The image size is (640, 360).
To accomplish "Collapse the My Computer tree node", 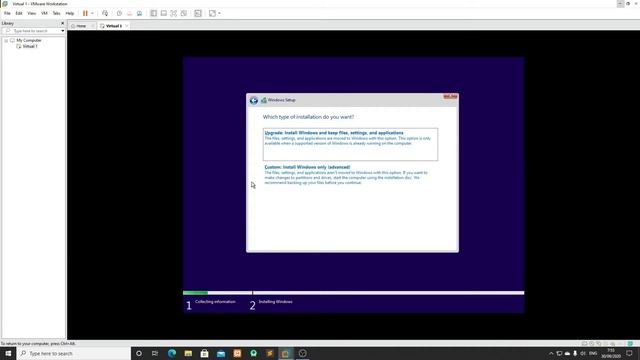I will [x=6, y=40].
